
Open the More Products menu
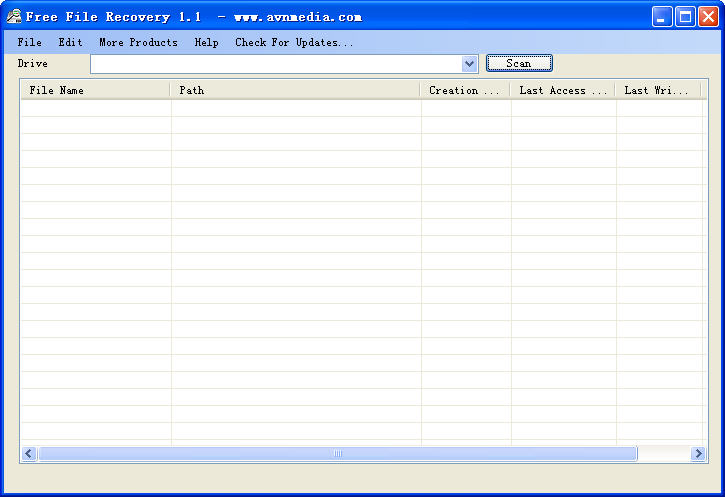pyautogui.click(x=138, y=42)
